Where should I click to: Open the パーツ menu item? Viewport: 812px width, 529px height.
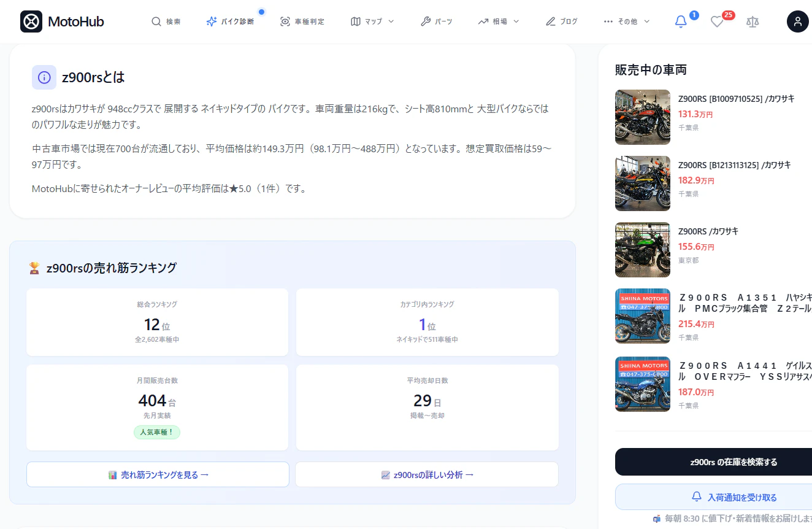(x=437, y=21)
